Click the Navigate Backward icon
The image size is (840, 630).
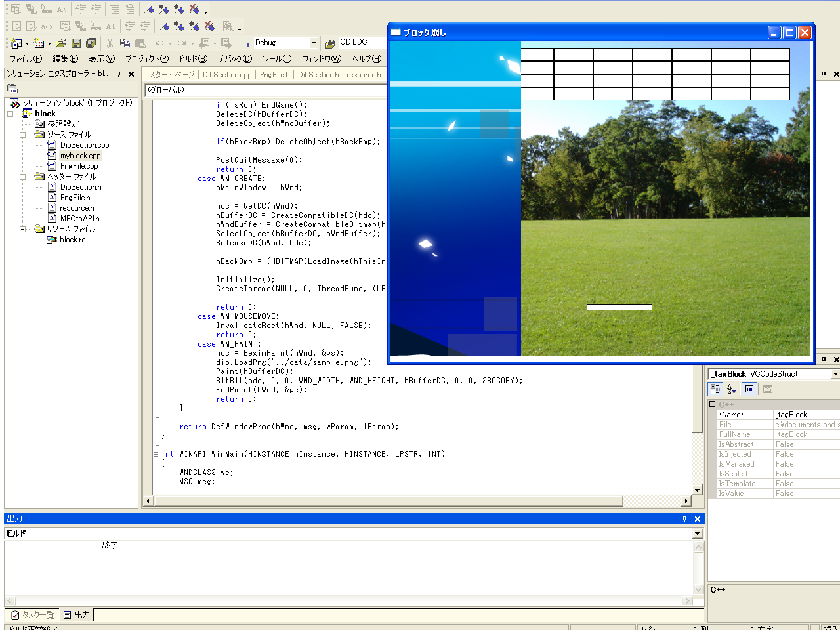204,43
